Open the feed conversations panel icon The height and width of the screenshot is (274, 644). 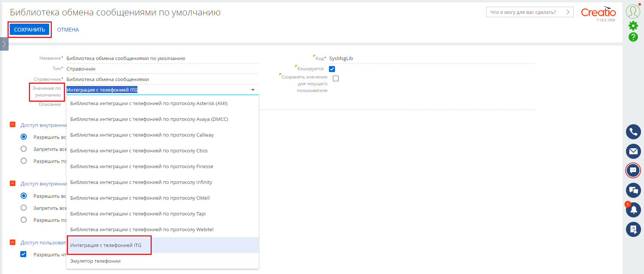click(633, 190)
